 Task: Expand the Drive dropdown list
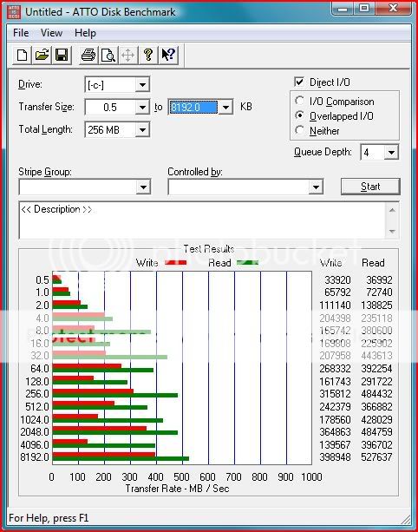143,84
